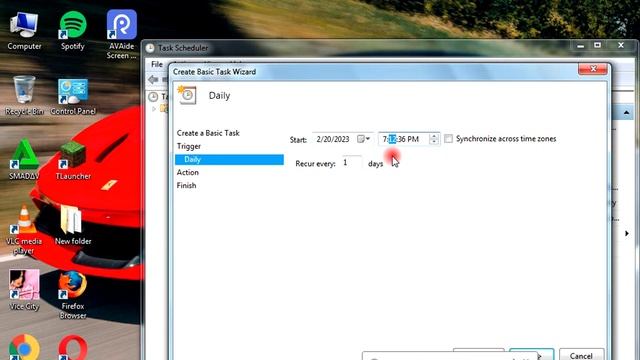Click the Recur every days field

(x=351, y=163)
